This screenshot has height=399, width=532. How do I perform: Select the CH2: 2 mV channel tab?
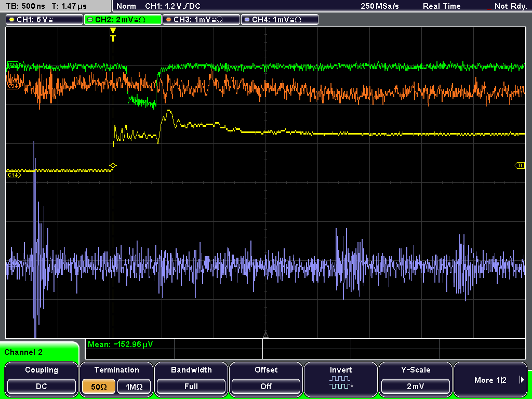coord(123,19)
